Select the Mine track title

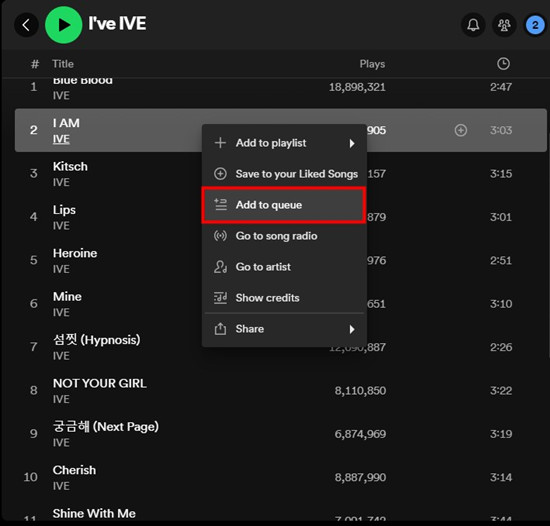(x=67, y=297)
